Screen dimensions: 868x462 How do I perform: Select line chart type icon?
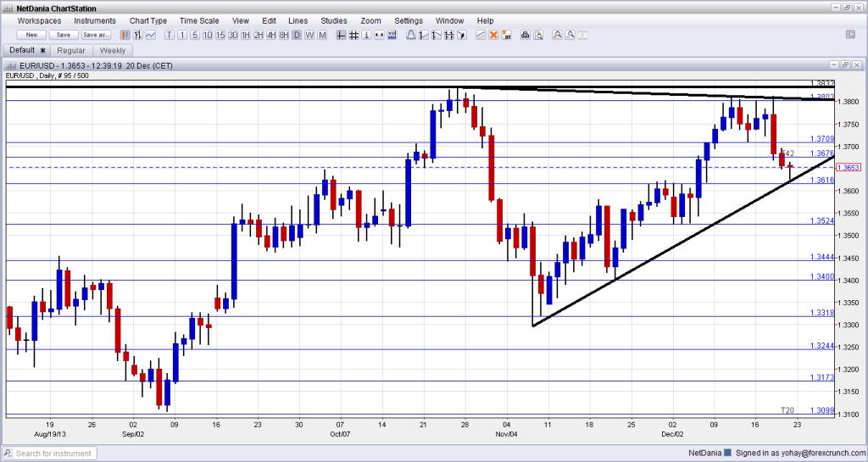coord(150,35)
